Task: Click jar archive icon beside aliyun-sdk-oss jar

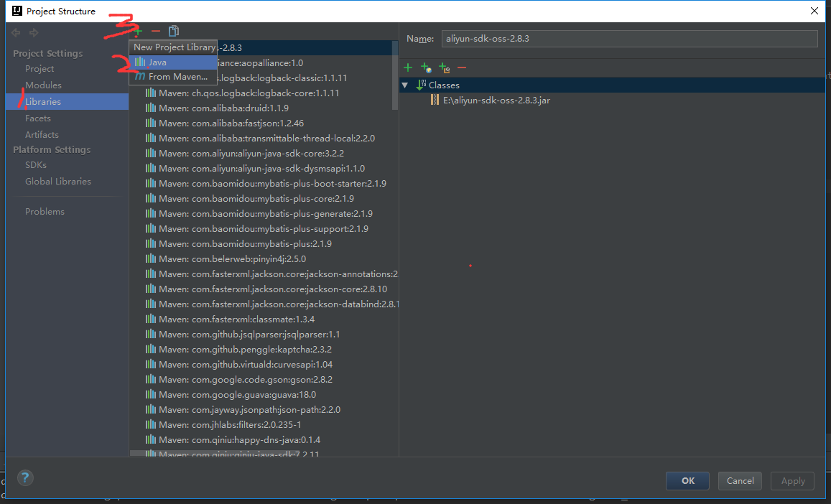Action: (435, 100)
